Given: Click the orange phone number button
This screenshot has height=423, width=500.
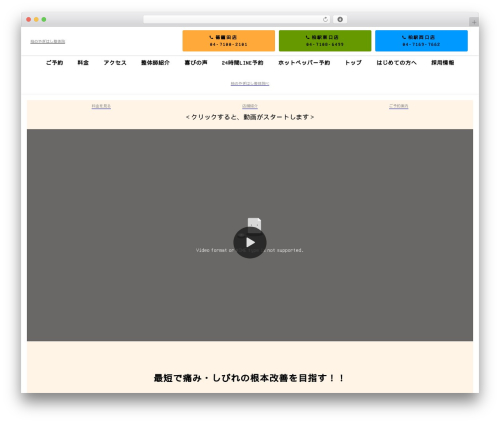Looking at the screenshot, I should point(229,41).
